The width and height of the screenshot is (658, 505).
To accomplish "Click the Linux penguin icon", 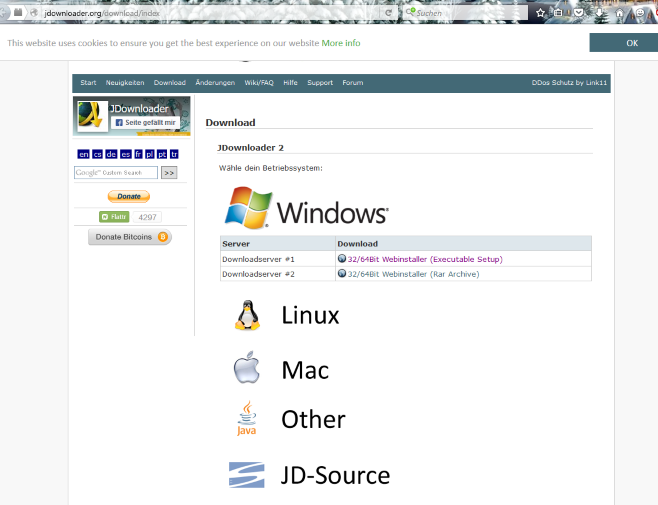I will coord(247,315).
